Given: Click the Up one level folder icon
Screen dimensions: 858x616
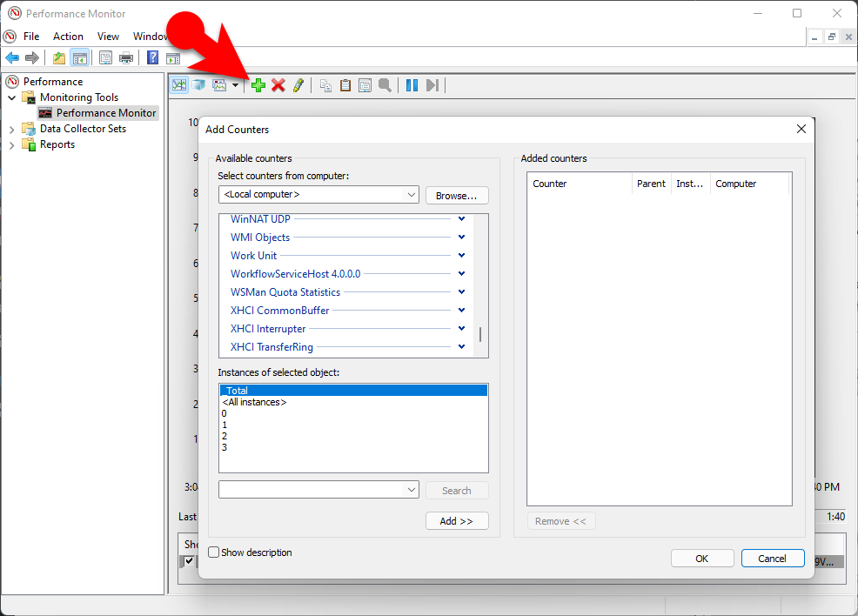Looking at the screenshot, I should pos(59,57).
